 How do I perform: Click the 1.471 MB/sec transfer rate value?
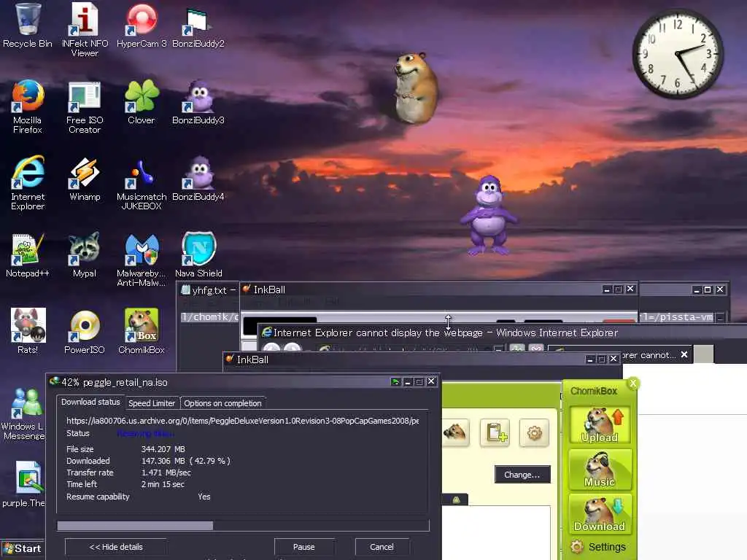[x=166, y=472]
